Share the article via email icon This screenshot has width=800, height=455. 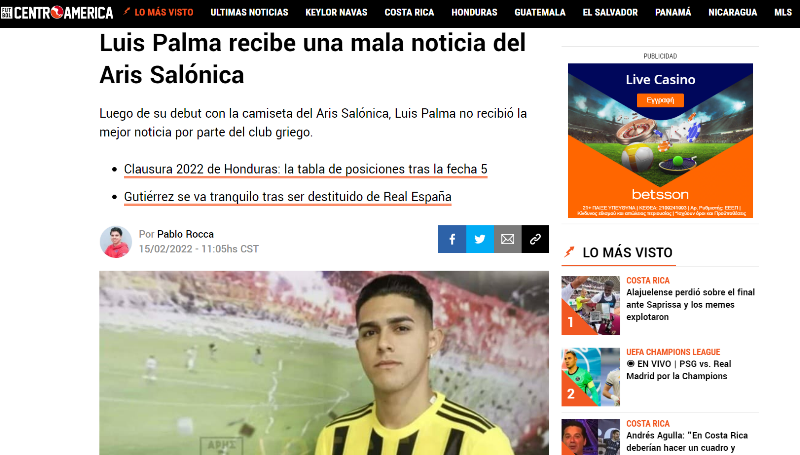point(508,239)
